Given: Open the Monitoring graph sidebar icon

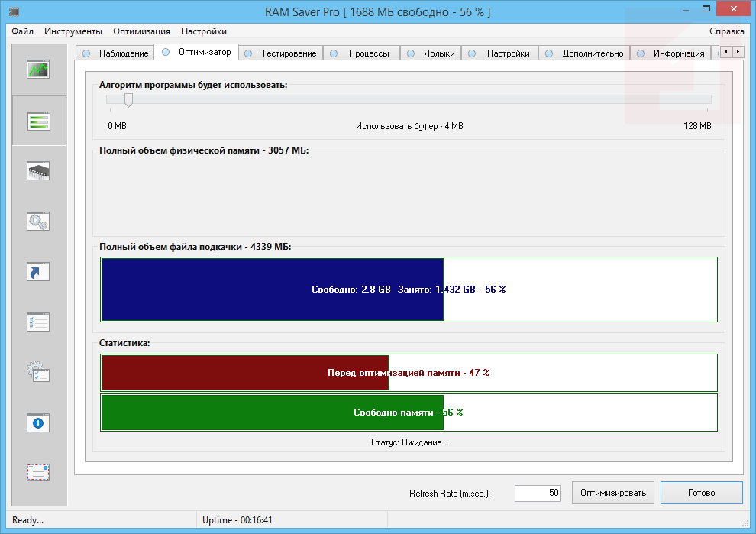Looking at the screenshot, I should 38,70.
